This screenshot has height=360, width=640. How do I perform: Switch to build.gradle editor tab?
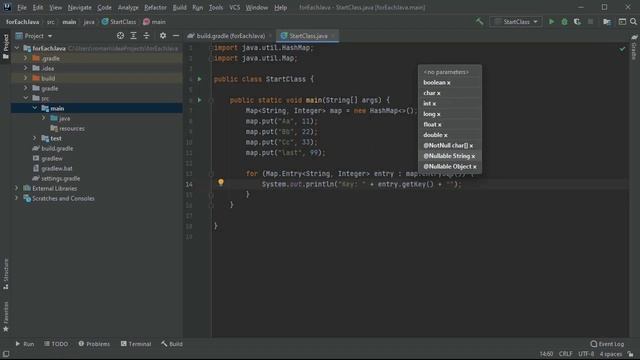[x=230, y=36]
